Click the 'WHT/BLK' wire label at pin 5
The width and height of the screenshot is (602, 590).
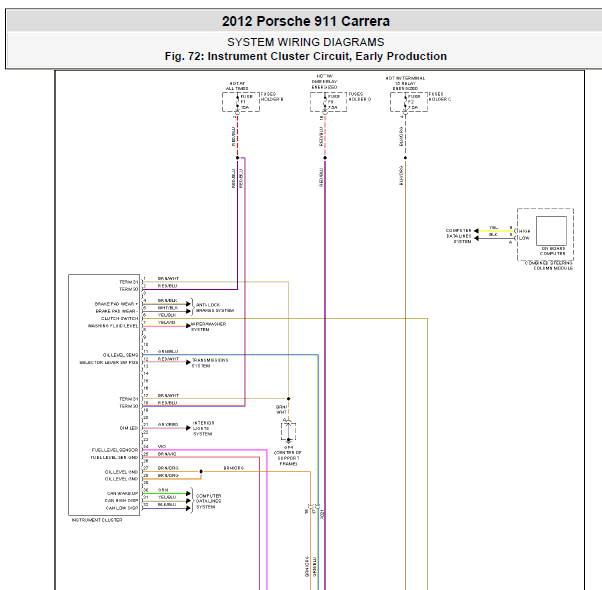point(168,308)
